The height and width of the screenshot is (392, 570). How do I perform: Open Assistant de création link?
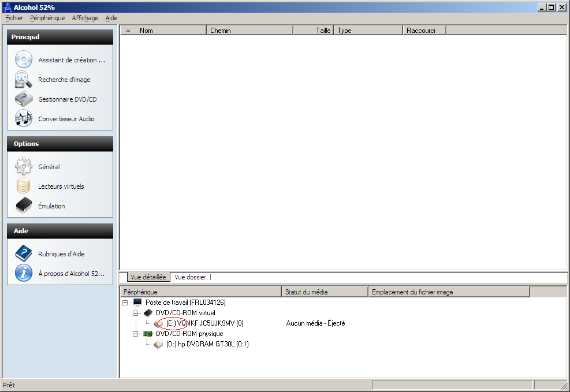point(72,60)
